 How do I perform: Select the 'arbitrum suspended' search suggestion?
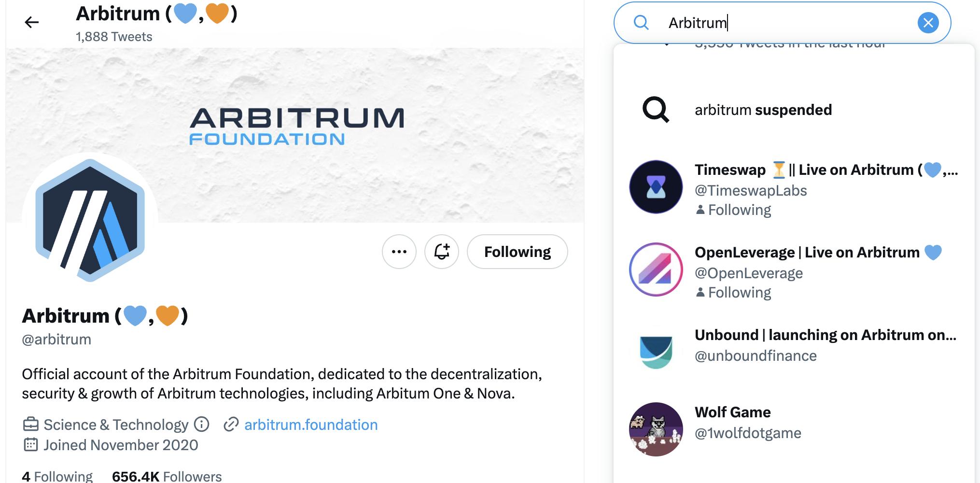[763, 110]
